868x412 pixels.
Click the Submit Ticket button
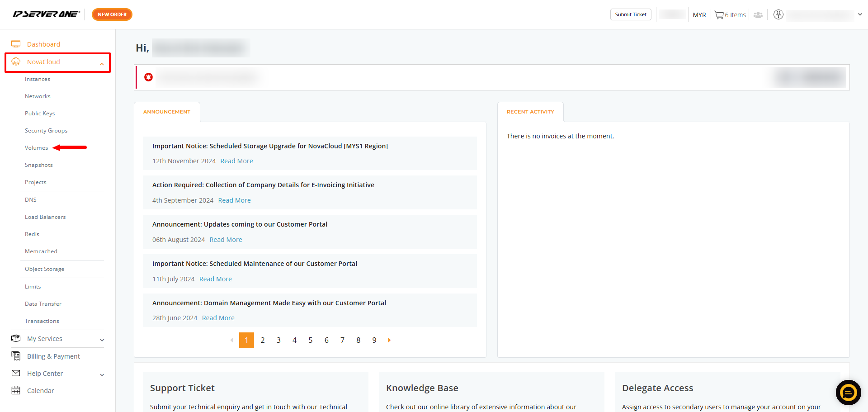pos(631,14)
